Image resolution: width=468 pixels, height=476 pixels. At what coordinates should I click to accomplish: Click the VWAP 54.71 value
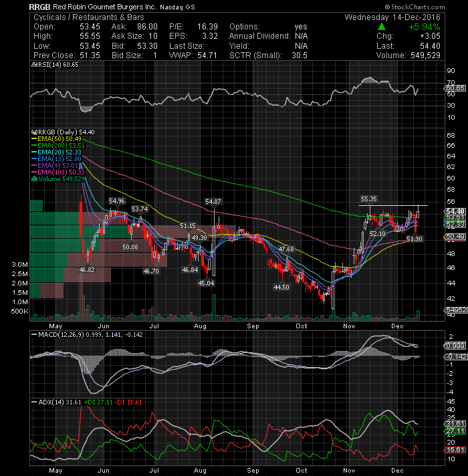point(207,55)
